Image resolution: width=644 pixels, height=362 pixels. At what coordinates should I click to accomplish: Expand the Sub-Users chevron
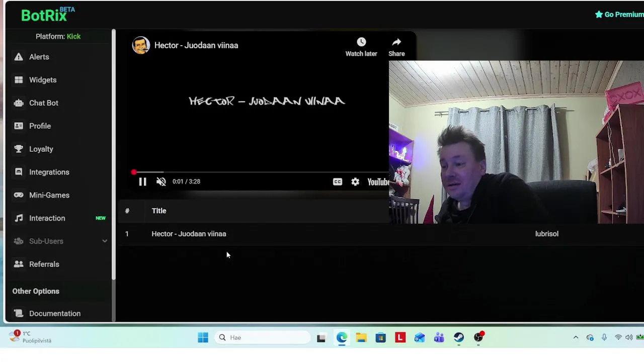coord(105,241)
